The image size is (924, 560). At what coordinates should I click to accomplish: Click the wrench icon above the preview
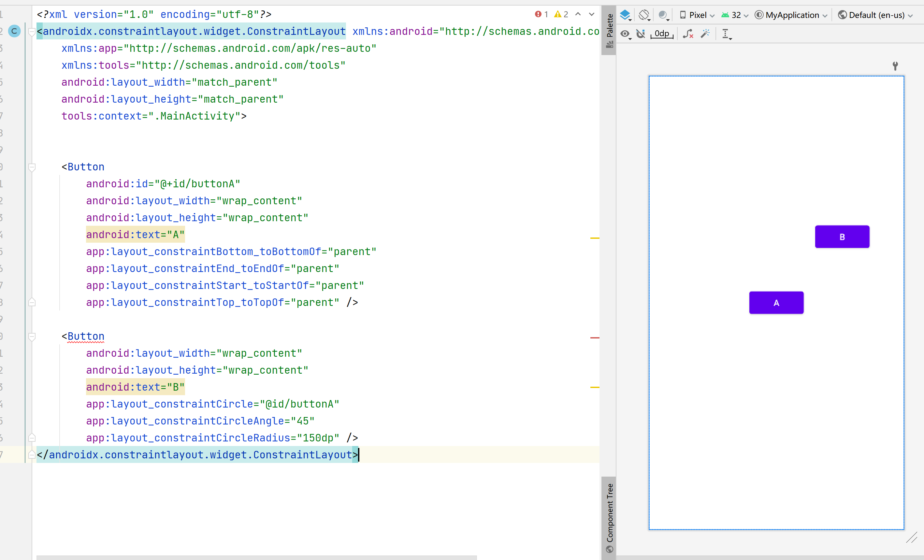tap(895, 66)
